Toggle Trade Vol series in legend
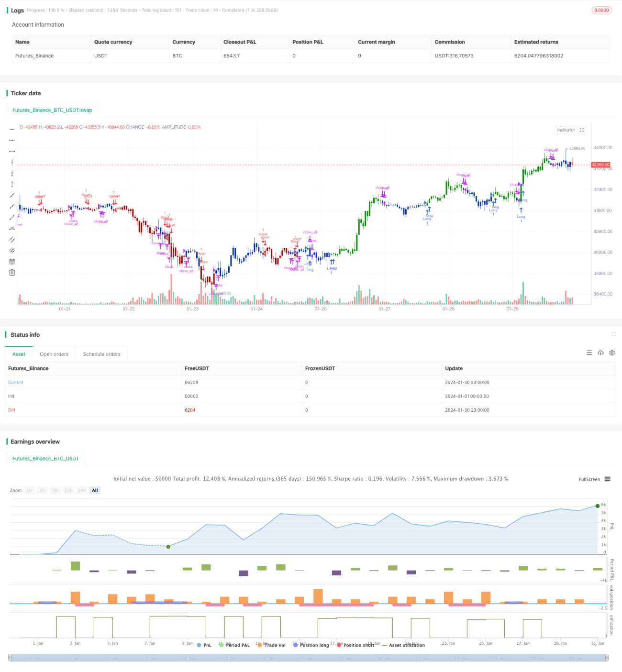622x672 pixels. tap(271, 645)
